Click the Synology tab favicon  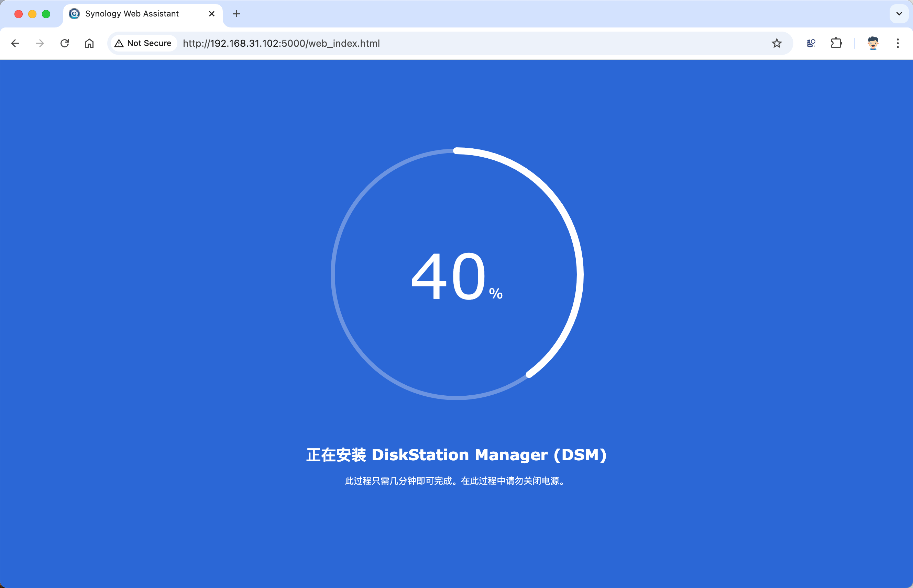(74, 14)
